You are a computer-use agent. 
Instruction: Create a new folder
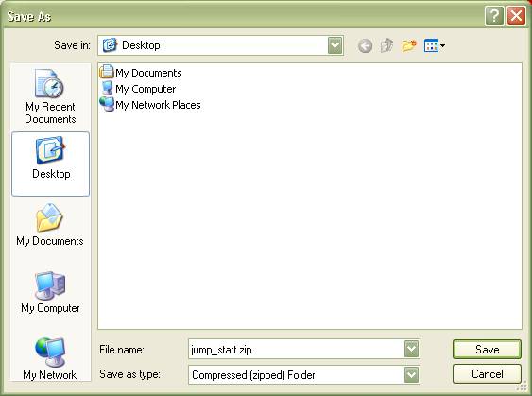[x=409, y=45]
